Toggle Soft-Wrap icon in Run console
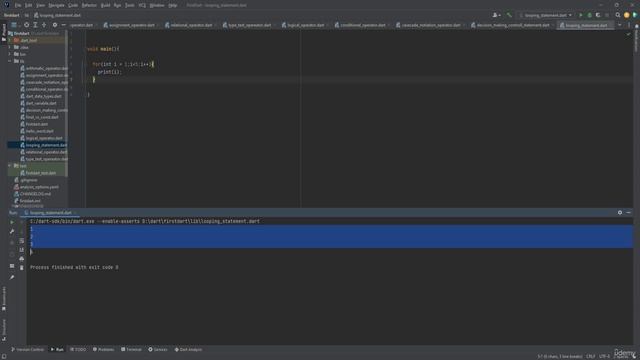The image size is (640, 360). pos(22,241)
